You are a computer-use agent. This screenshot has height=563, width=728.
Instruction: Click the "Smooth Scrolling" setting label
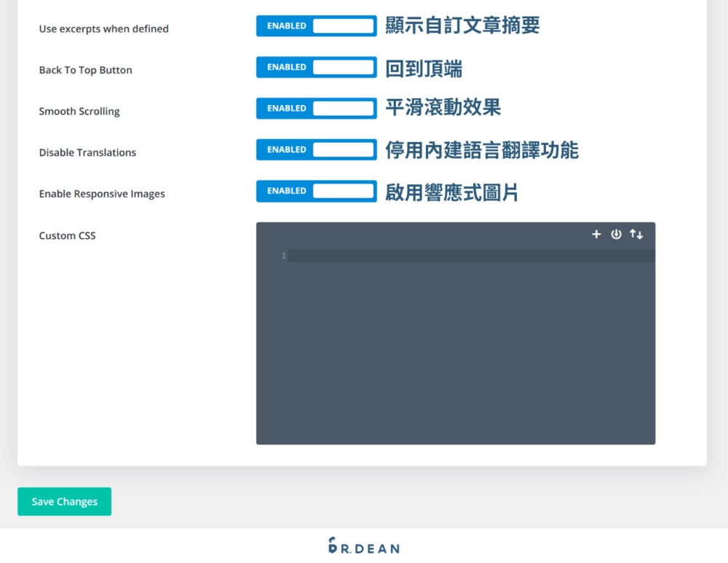tap(79, 111)
